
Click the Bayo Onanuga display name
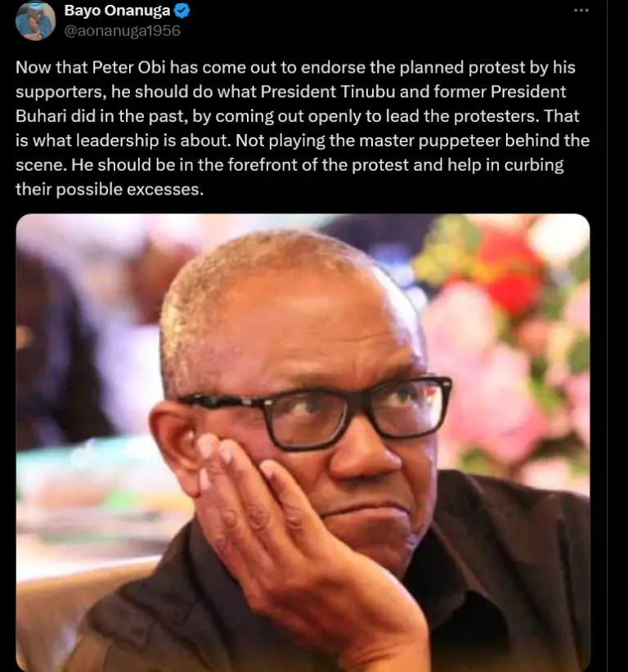coord(117,11)
